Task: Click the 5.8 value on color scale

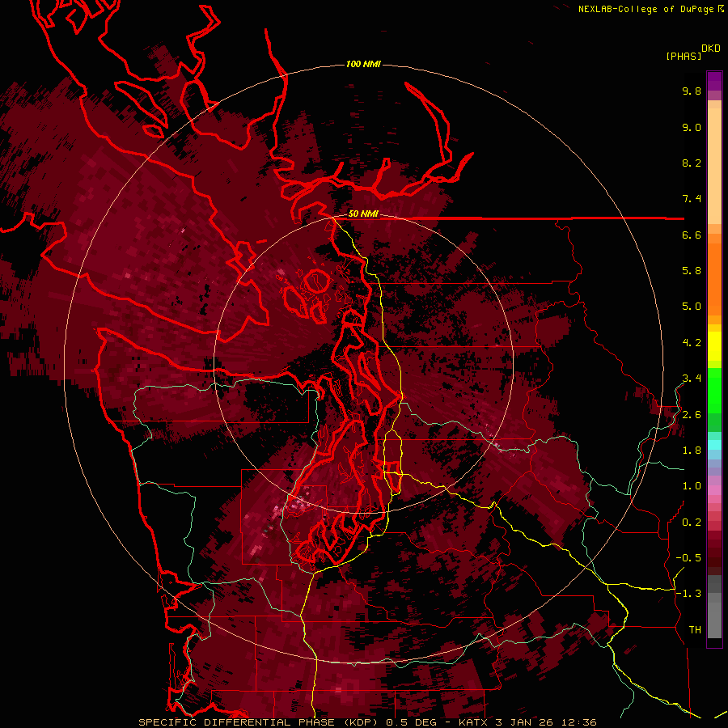Action: [692, 271]
